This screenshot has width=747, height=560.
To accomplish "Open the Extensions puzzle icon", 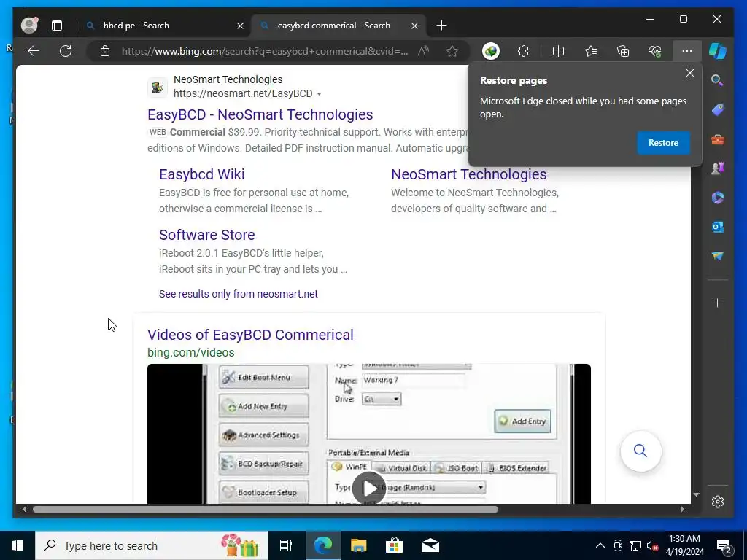I will pyautogui.click(x=523, y=51).
